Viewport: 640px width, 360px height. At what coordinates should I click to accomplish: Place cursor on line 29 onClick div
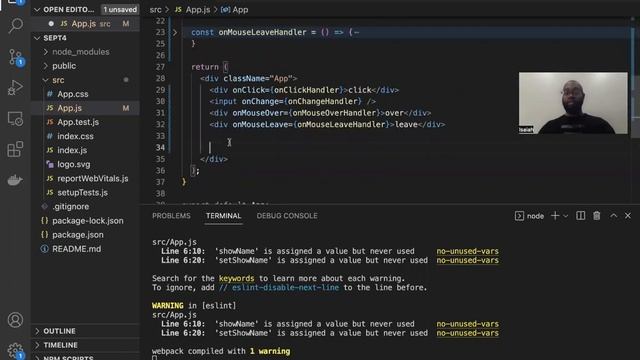[304, 90]
